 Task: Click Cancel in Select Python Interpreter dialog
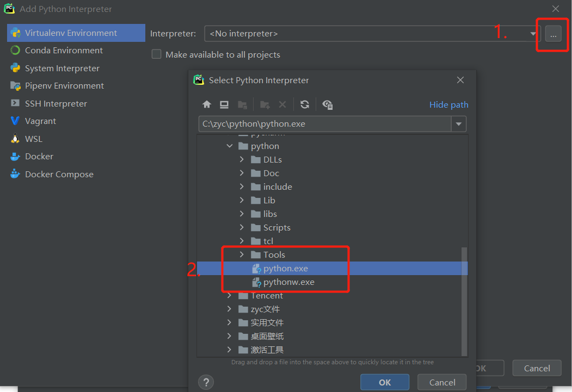tap(442, 382)
